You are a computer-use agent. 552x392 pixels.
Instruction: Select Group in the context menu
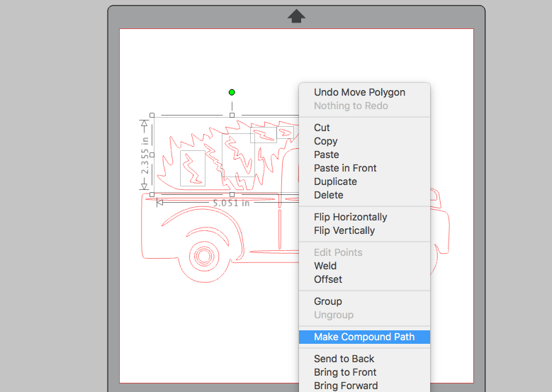tap(364, 301)
